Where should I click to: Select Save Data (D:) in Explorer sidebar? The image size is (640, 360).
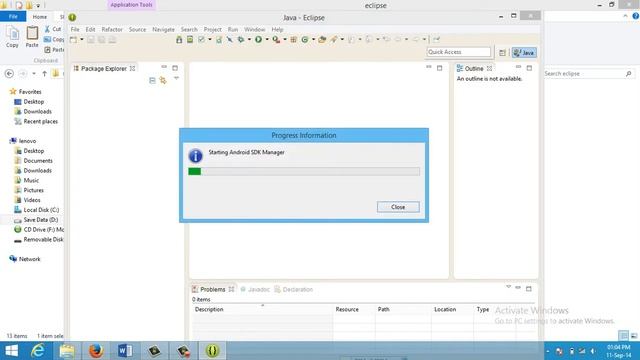[36, 220]
